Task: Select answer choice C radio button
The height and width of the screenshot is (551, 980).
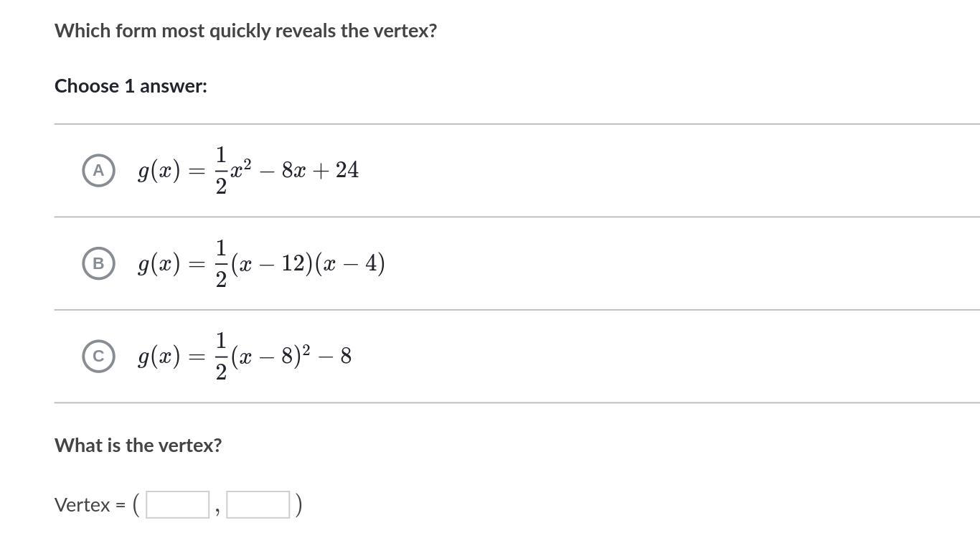Action: tap(98, 357)
